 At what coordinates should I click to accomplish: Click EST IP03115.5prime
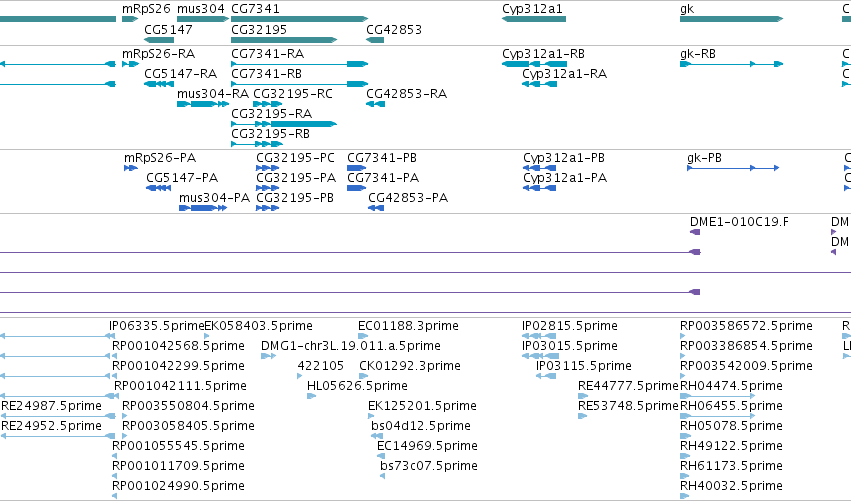[x=546, y=377]
